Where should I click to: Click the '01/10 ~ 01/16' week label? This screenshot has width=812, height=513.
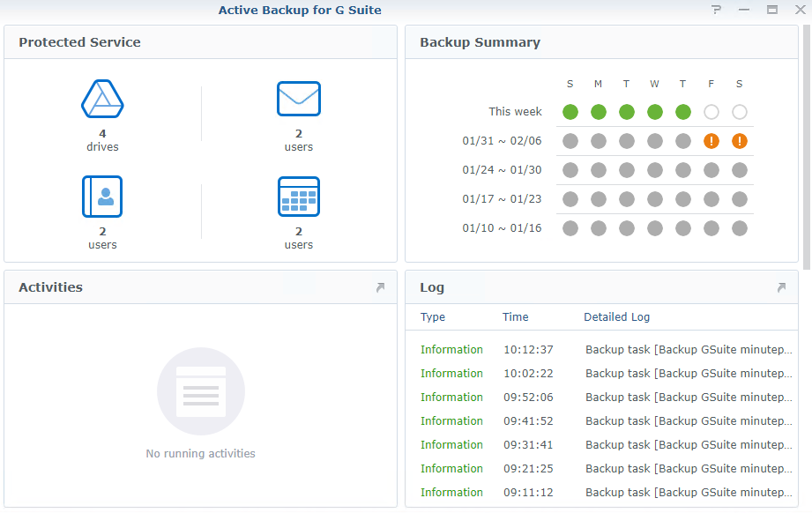pos(502,227)
